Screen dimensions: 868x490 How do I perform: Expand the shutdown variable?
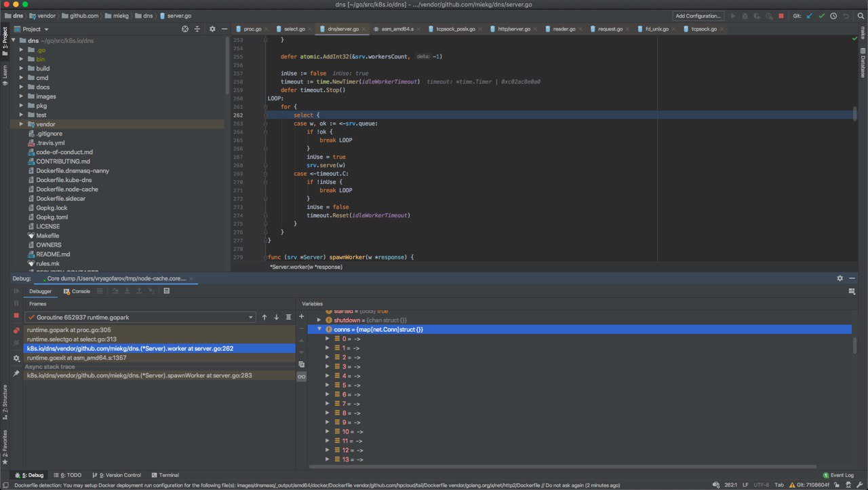tap(319, 320)
